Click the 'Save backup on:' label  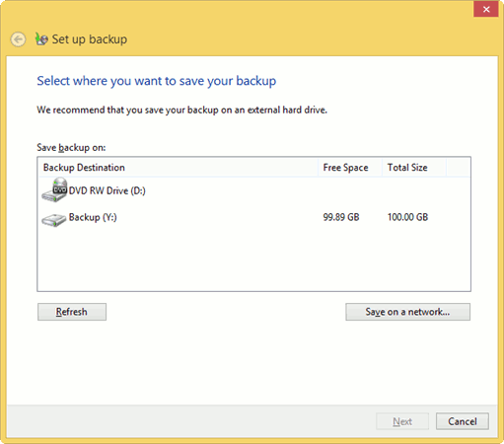[x=71, y=148]
